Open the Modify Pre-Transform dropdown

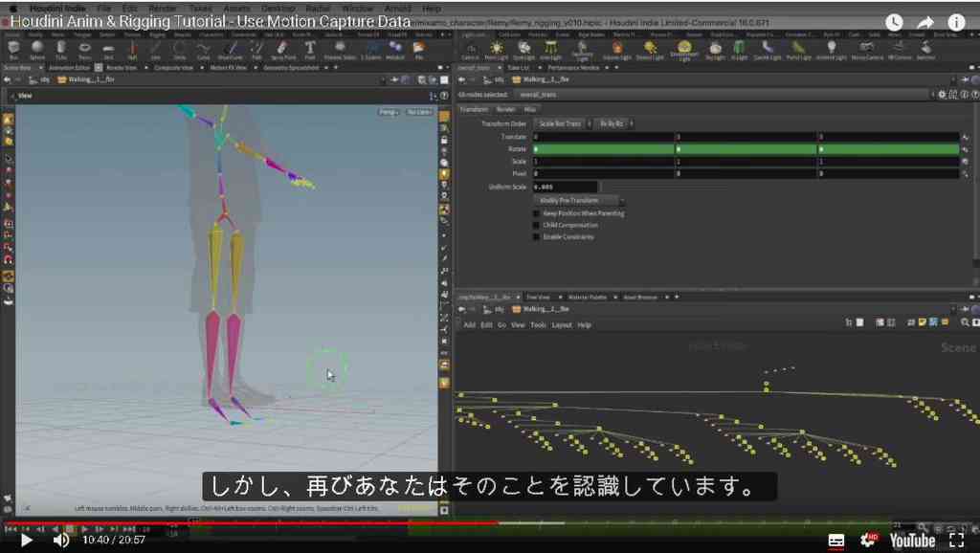(x=579, y=201)
